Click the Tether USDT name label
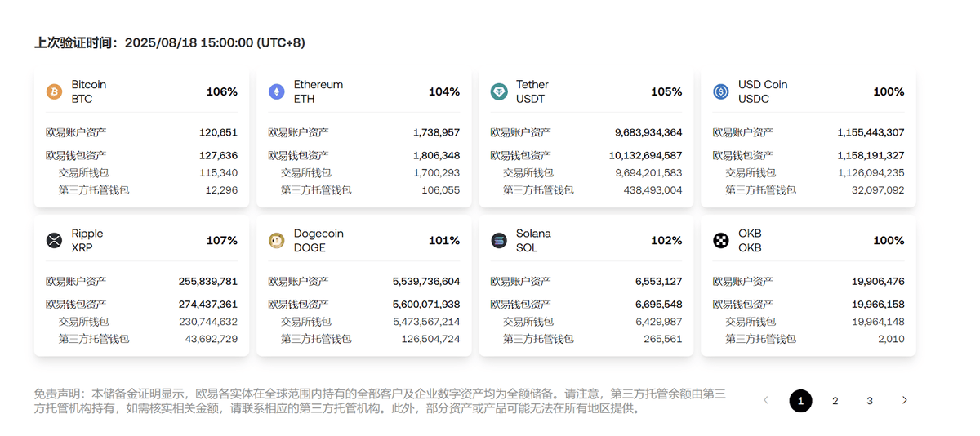This screenshot has height=436, width=980. [532, 91]
